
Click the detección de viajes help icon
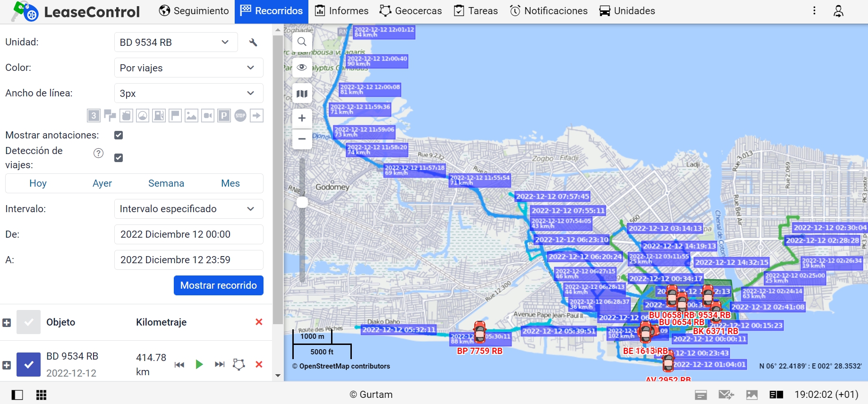click(98, 153)
